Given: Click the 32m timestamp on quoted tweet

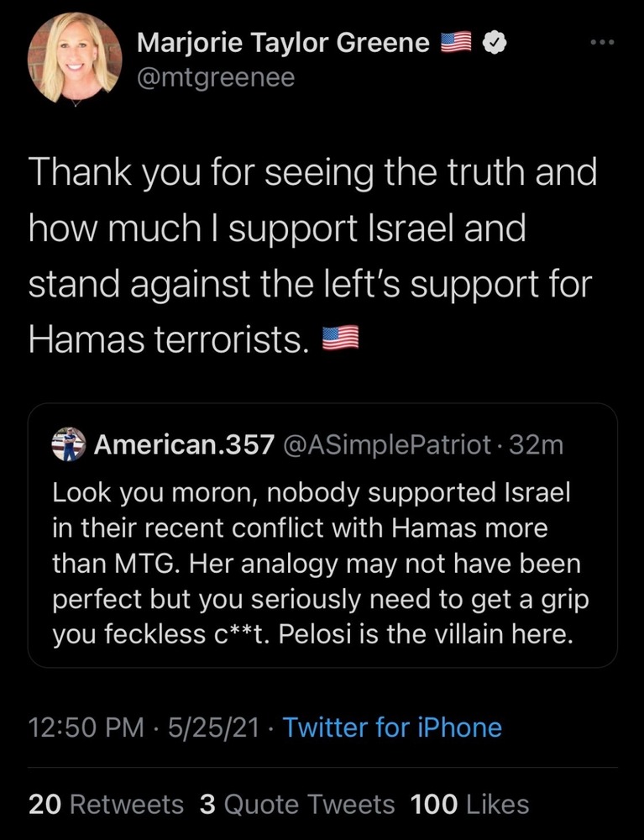Looking at the screenshot, I should pos(536,444).
